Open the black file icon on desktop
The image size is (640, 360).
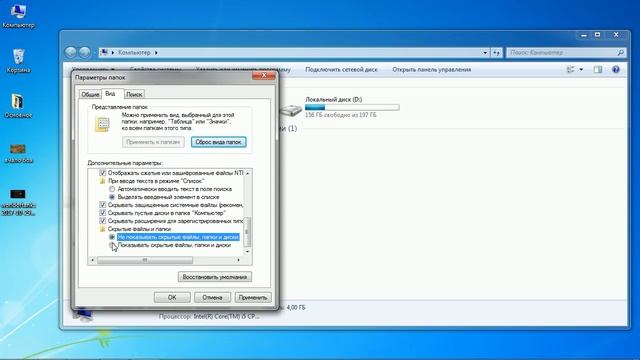(x=18, y=194)
